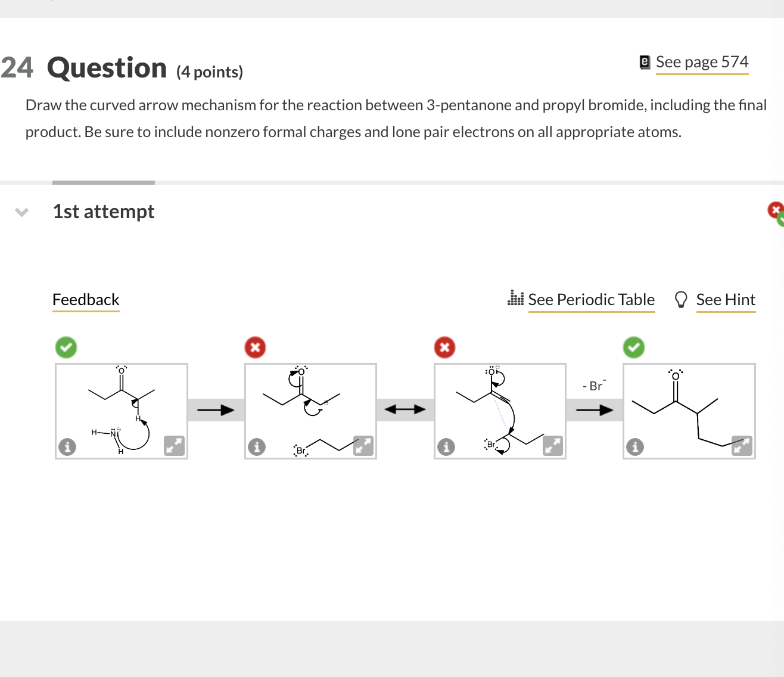Click the info icon on the final product panel

(x=634, y=446)
